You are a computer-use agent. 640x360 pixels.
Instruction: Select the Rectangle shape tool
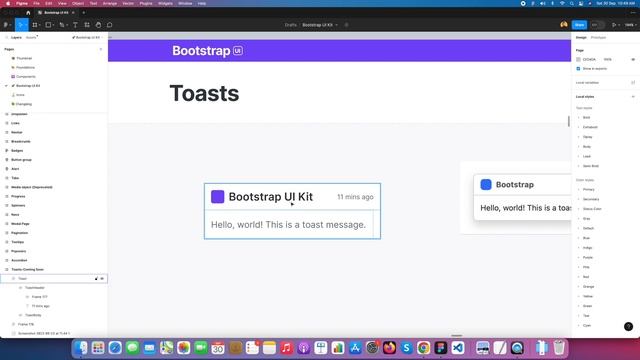coord(48,25)
